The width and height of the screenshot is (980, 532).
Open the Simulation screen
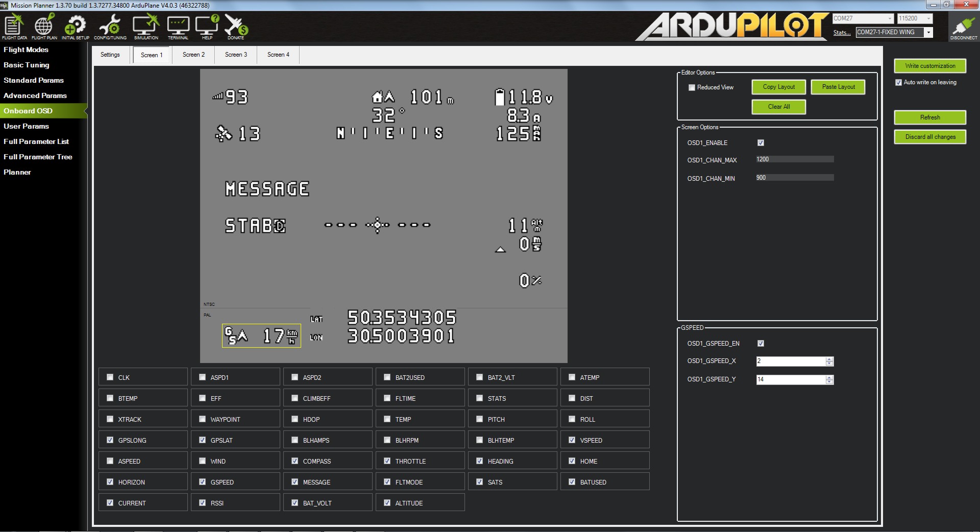146,27
